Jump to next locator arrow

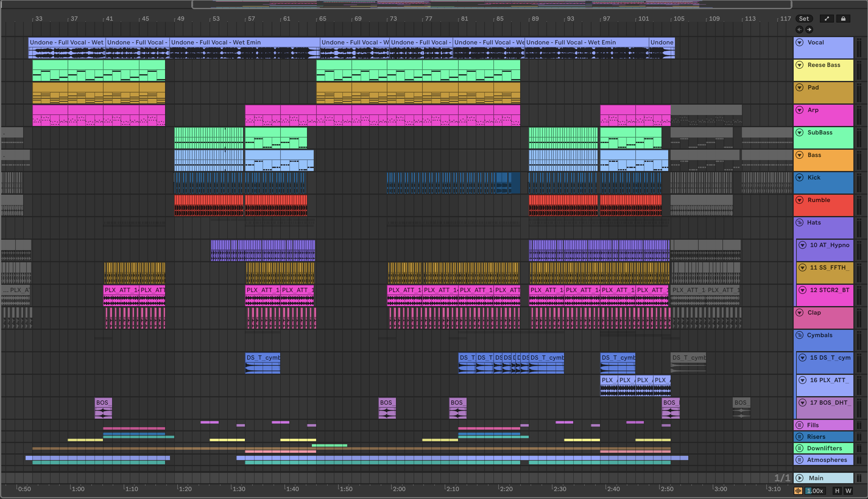point(809,30)
